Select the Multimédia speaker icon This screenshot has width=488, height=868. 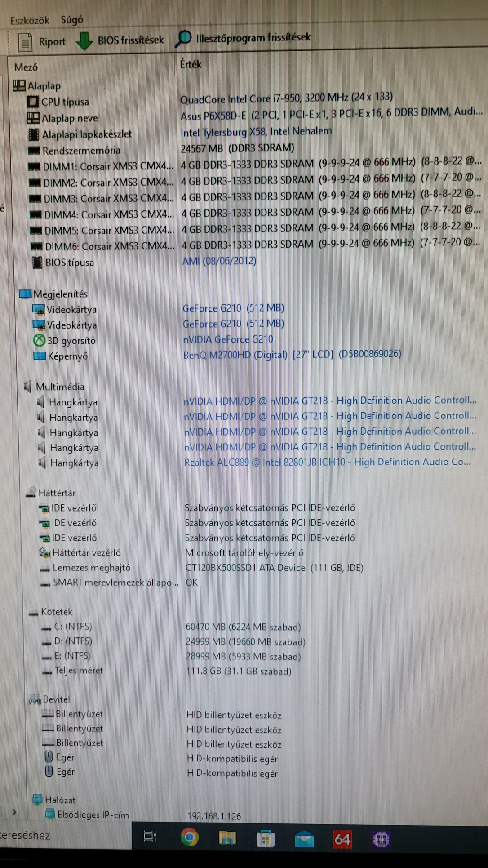click(x=28, y=386)
